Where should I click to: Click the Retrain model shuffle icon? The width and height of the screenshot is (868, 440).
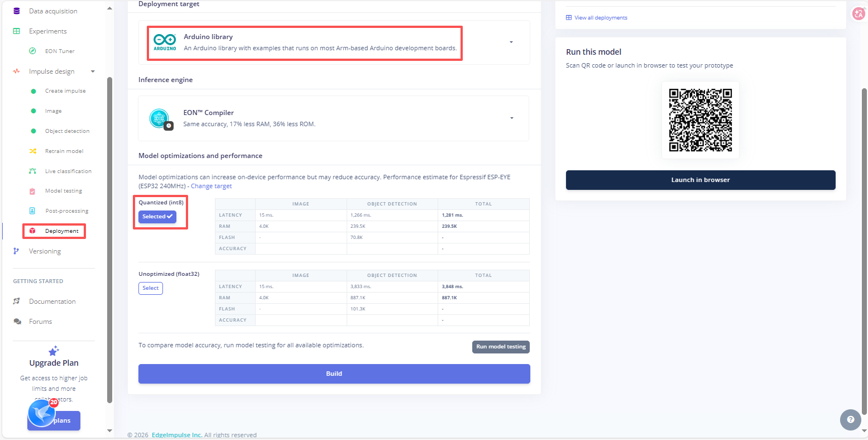pos(33,151)
